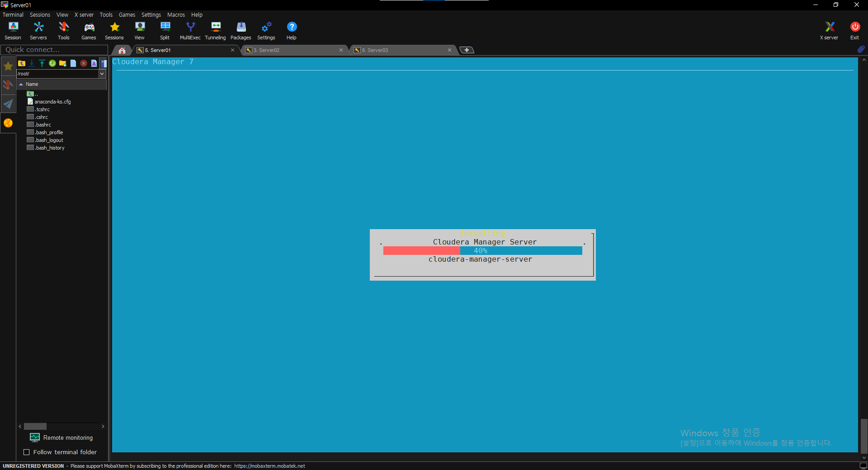Open the Tools toolbar icon

point(64,31)
